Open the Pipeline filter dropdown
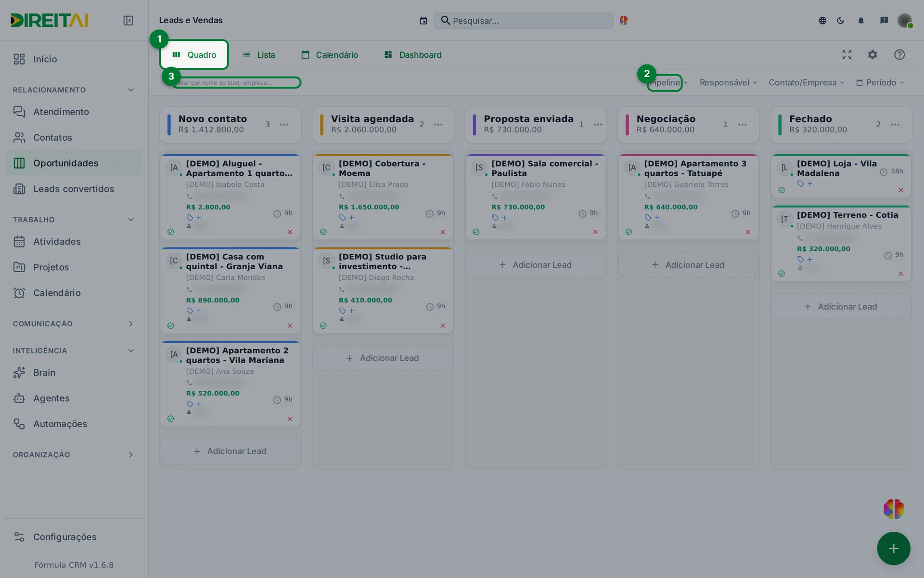924x578 pixels. [667, 82]
